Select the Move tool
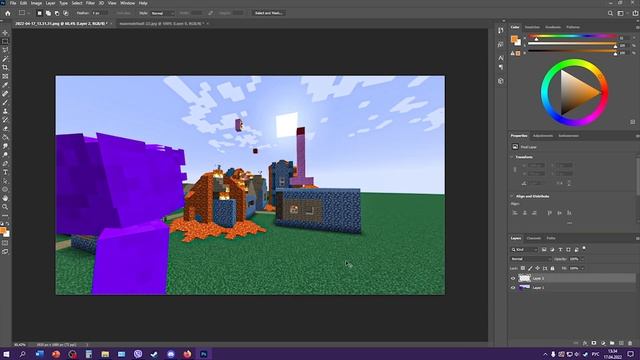640x360 pixels. (5, 33)
